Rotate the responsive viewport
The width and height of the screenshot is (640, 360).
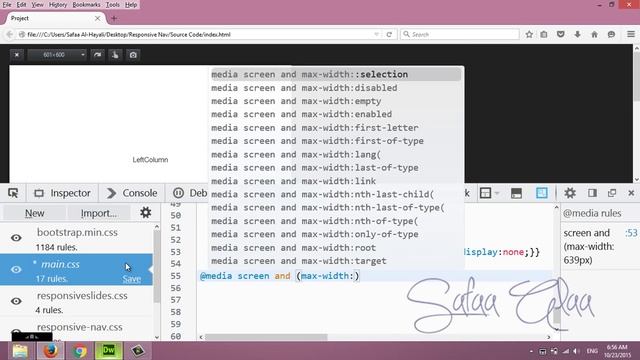coord(97,55)
